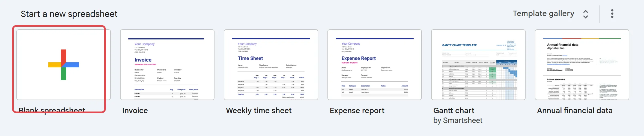Open the Expense report template thumbnail
644x136 pixels.
pos(375,65)
